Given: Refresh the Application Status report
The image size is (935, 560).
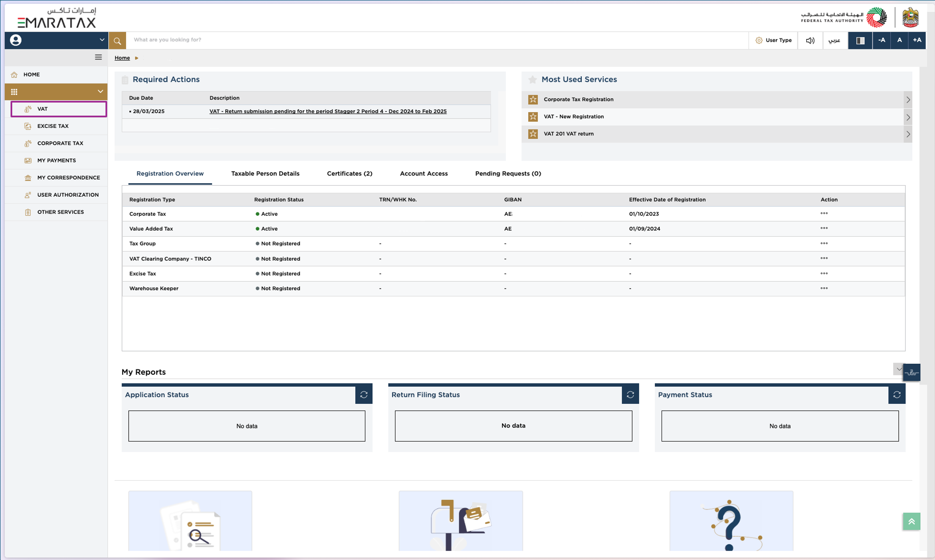Looking at the screenshot, I should 364,395.
